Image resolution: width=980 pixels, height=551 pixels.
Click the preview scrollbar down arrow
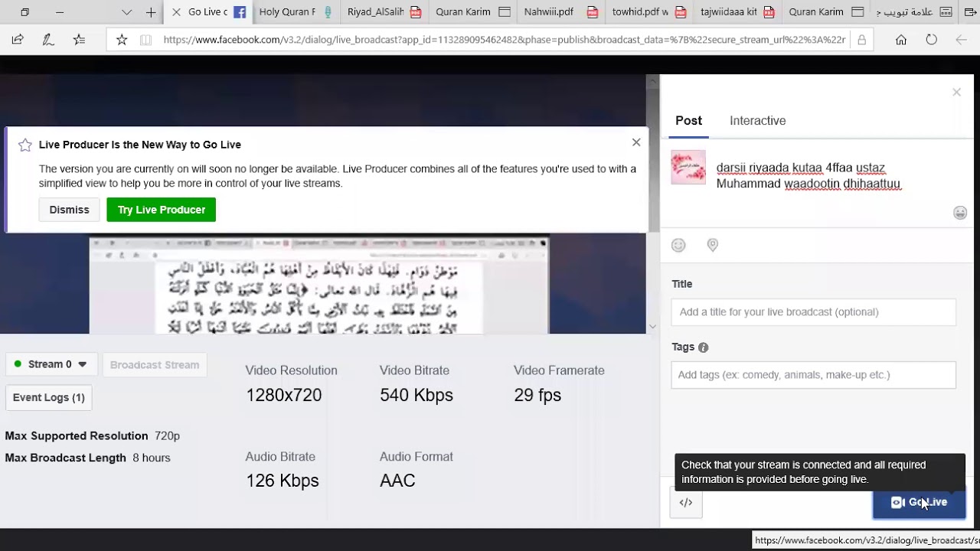click(x=652, y=327)
